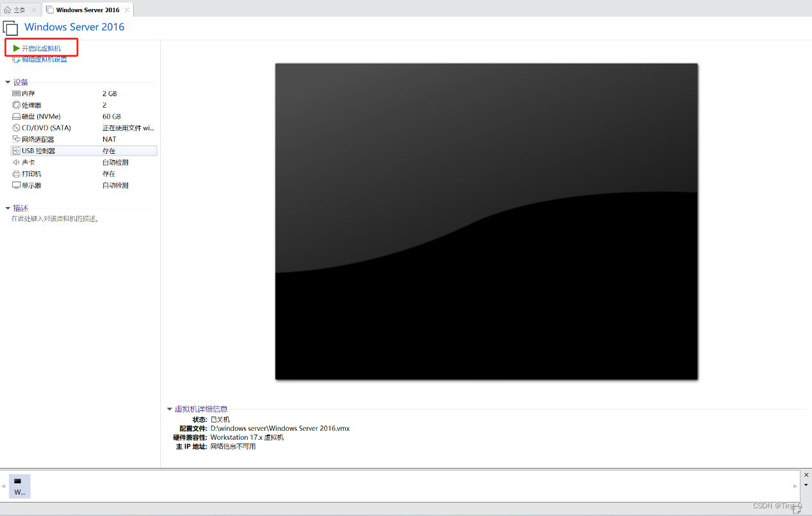812x516 pixels.
Task: Click the 自动检测 value for 显示器
Action: pos(115,185)
